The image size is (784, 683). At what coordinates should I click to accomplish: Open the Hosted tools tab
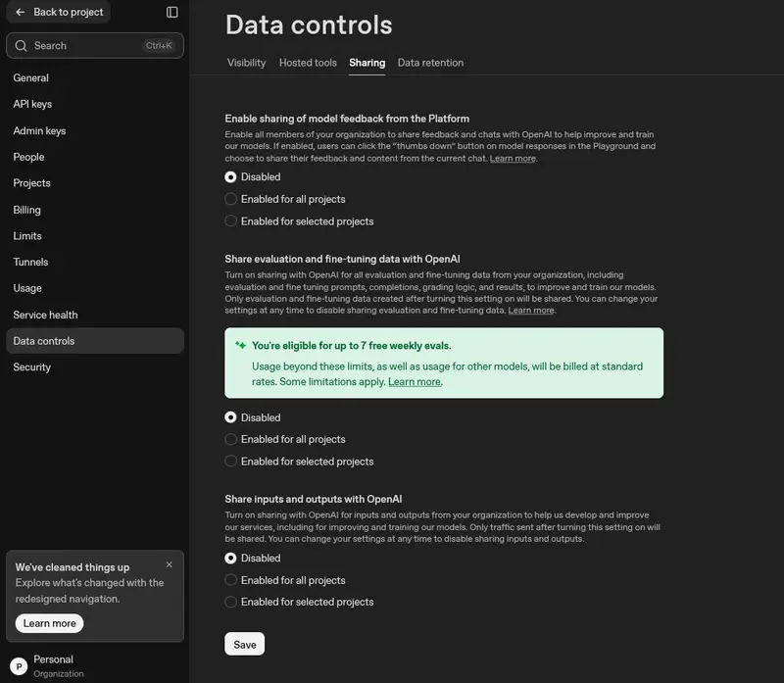308,63
